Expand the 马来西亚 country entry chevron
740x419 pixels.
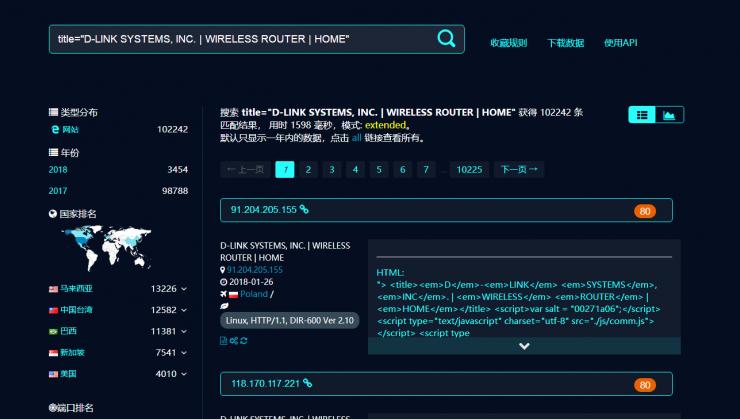[x=185, y=289]
